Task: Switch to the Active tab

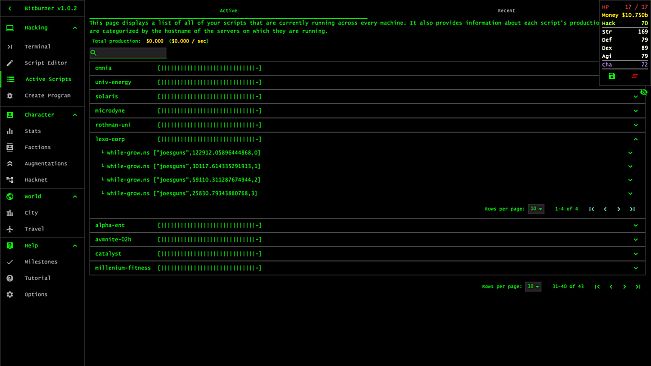Action: pos(228,11)
